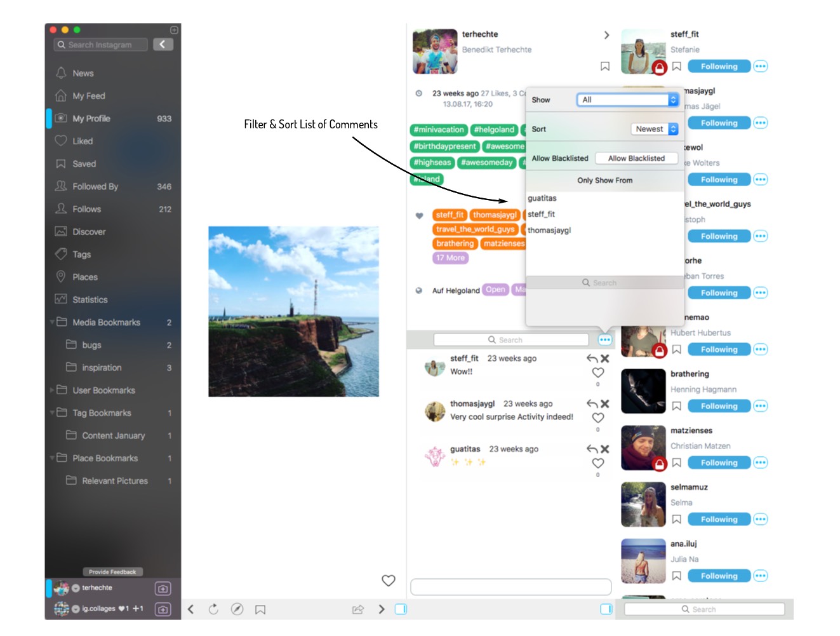
Task: Bookmark the selmamuz user
Action: 677,519
